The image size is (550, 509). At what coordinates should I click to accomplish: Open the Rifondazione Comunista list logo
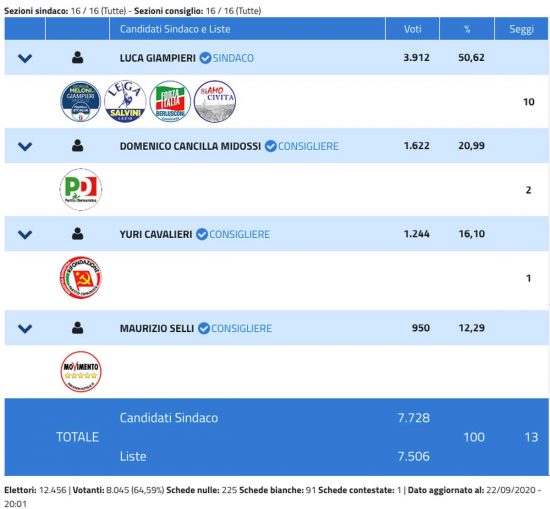tap(81, 277)
